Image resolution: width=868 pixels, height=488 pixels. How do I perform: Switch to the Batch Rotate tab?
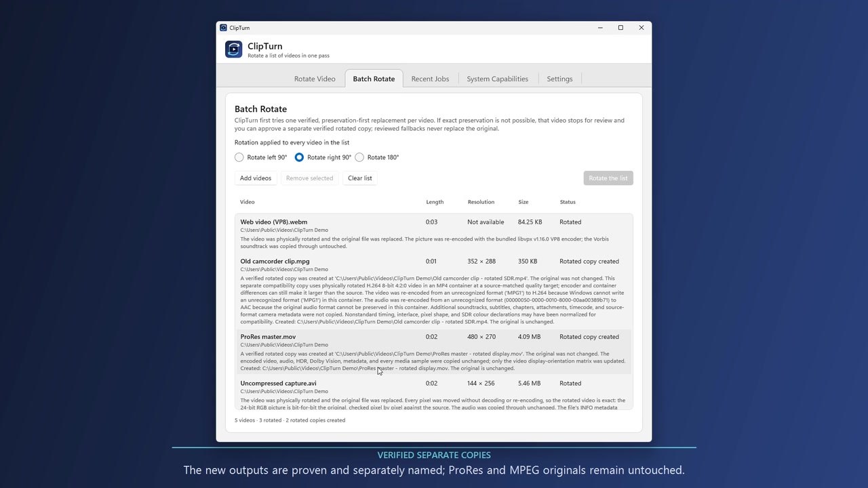click(x=374, y=79)
